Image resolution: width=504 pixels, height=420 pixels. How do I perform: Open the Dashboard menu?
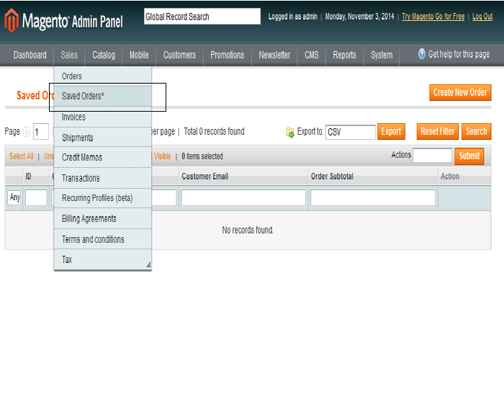coord(30,55)
